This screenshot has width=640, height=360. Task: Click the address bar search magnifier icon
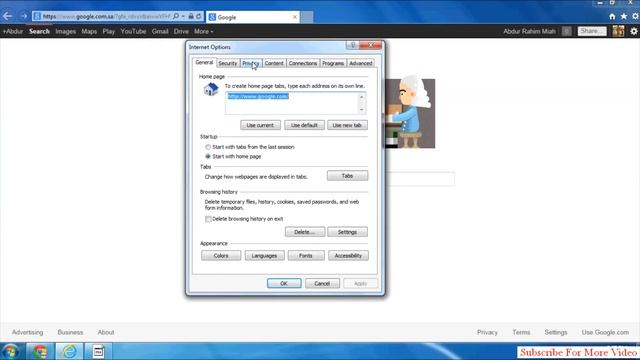176,16
